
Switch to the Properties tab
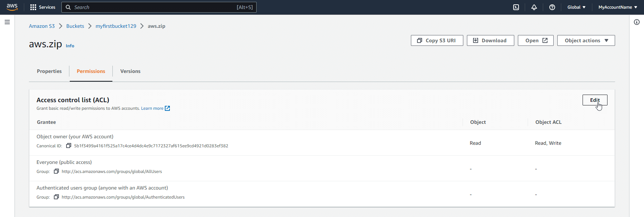[x=49, y=71]
